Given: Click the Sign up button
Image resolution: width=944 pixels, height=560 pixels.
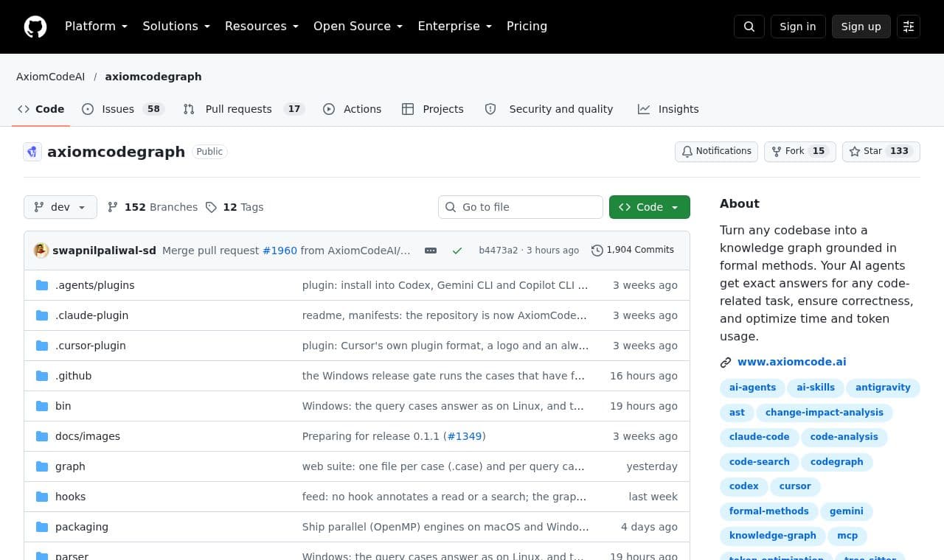Looking at the screenshot, I should pos(861,27).
